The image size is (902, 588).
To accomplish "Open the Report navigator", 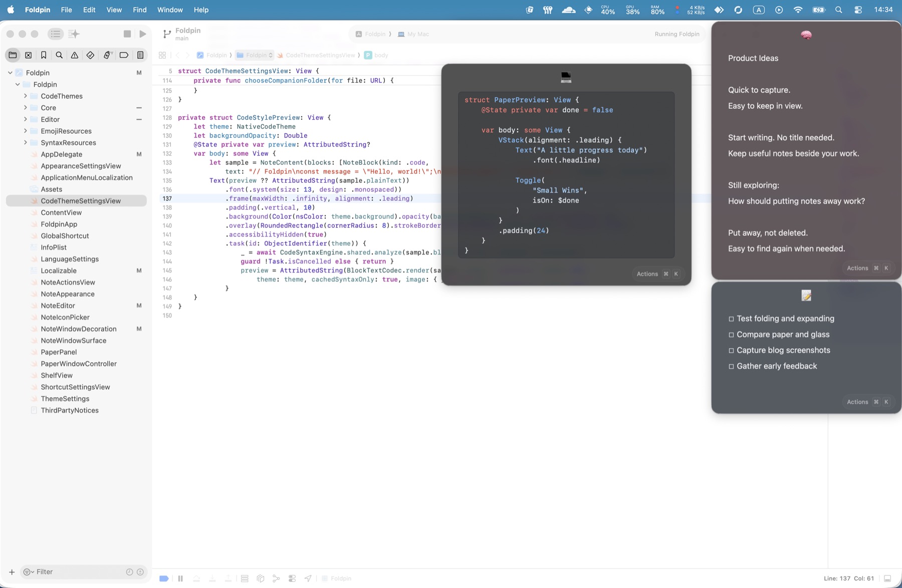I will 140,55.
